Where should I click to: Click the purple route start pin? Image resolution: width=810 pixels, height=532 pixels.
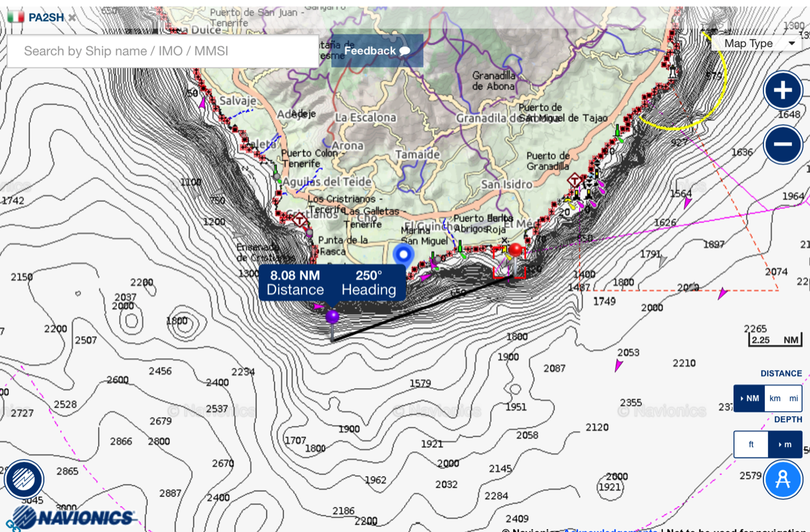pos(332,324)
